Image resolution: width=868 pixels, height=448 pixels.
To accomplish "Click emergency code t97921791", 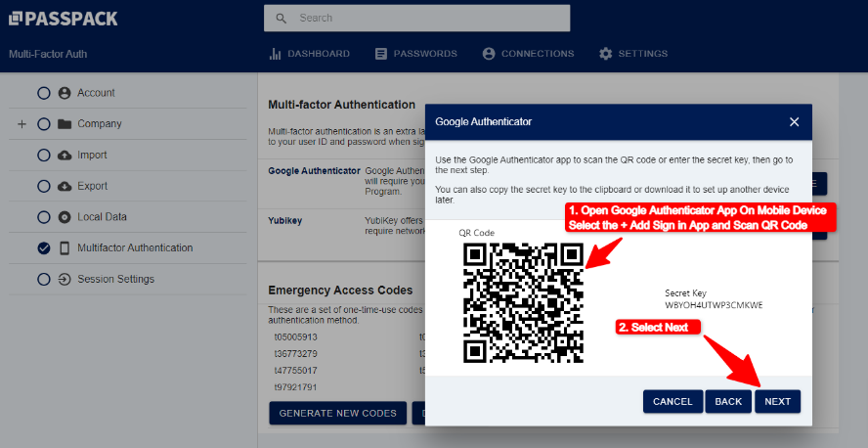I will (295, 387).
